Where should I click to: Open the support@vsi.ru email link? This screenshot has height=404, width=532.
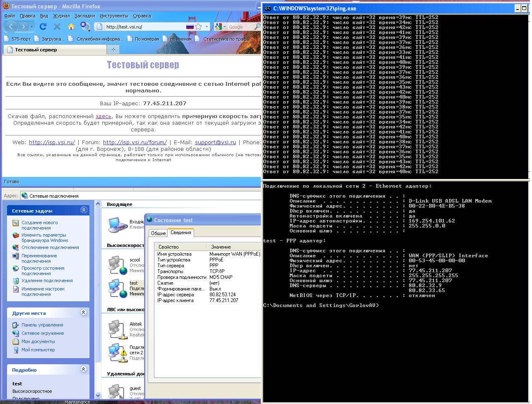tap(215, 142)
